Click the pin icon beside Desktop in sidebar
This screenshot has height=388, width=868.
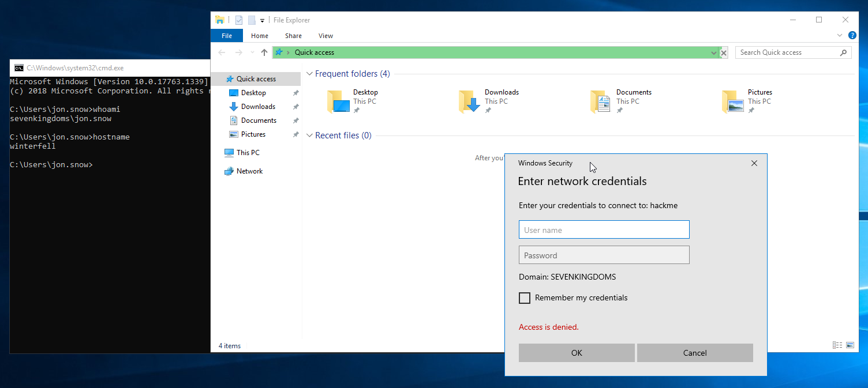295,93
